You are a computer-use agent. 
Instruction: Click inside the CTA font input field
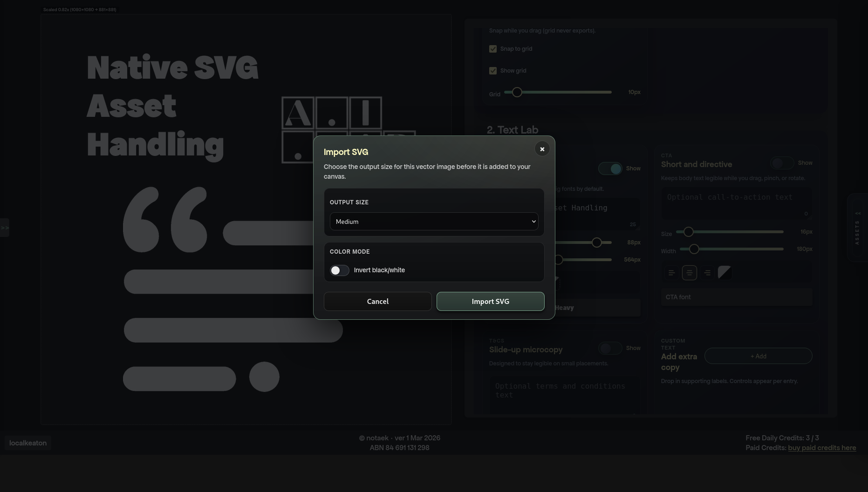pos(736,297)
